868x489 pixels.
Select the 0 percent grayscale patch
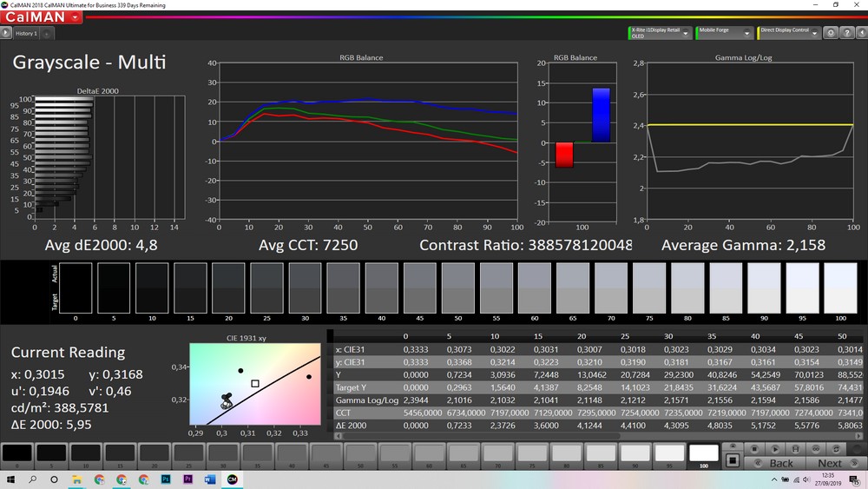coord(17,456)
